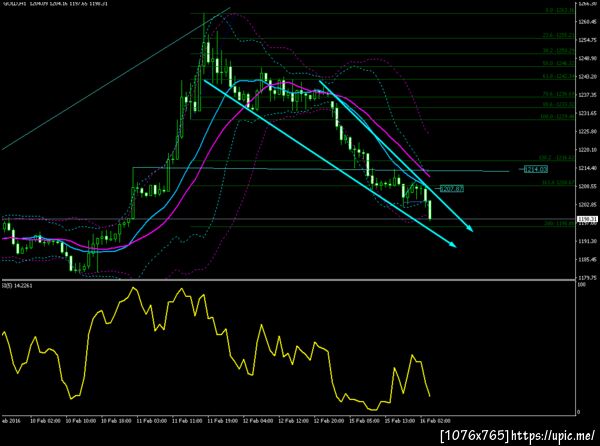Click the 1243.20 price axis value
The image size is (600, 446).
coord(589,77)
